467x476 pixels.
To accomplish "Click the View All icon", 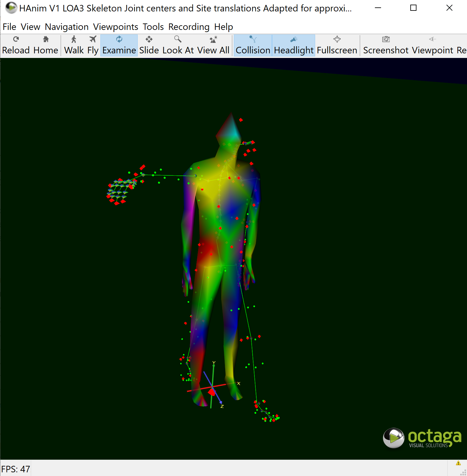I will (213, 45).
